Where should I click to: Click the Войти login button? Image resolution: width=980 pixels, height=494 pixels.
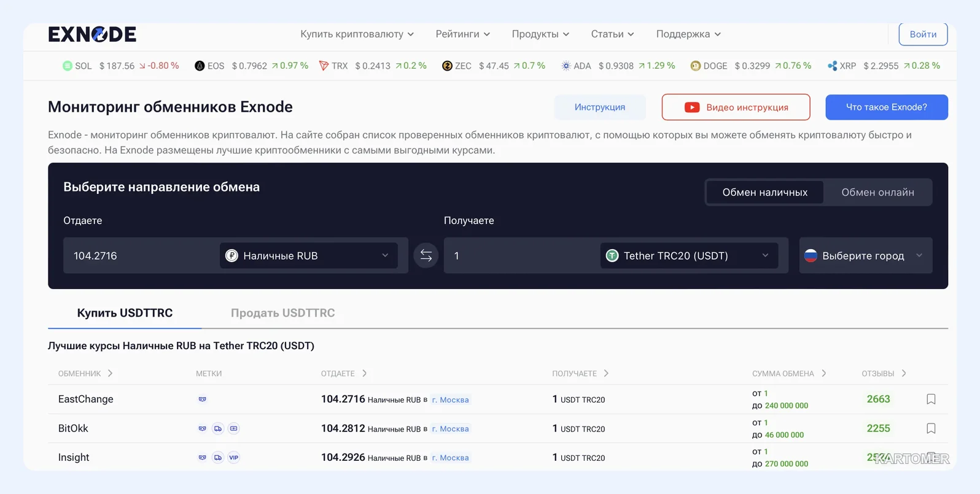click(x=923, y=34)
